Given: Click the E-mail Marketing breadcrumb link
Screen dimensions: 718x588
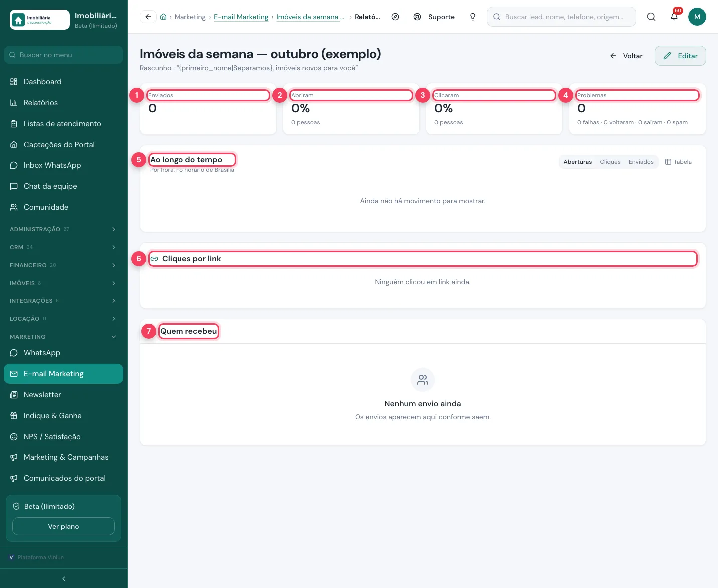Looking at the screenshot, I should pos(241,17).
